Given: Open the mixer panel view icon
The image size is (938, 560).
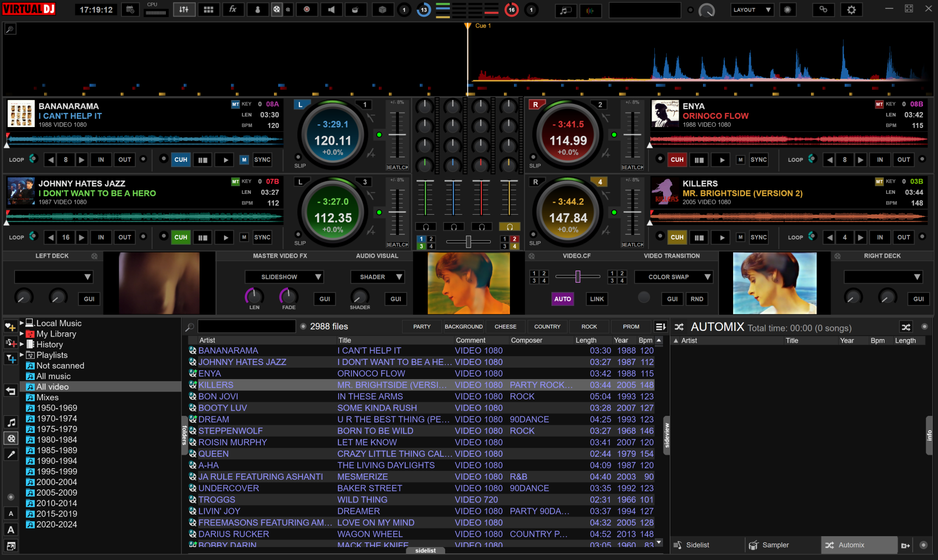Looking at the screenshot, I should pos(184,10).
